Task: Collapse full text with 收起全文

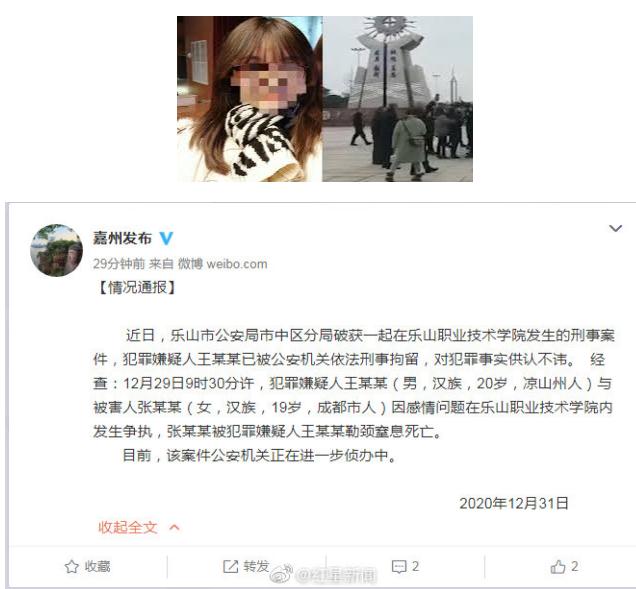Action: [127, 527]
